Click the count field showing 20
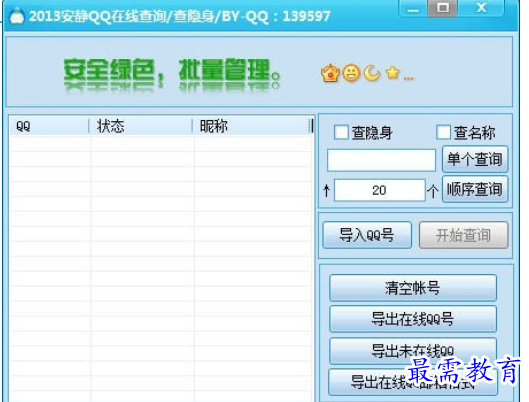This screenshot has height=402, width=529. (x=380, y=190)
